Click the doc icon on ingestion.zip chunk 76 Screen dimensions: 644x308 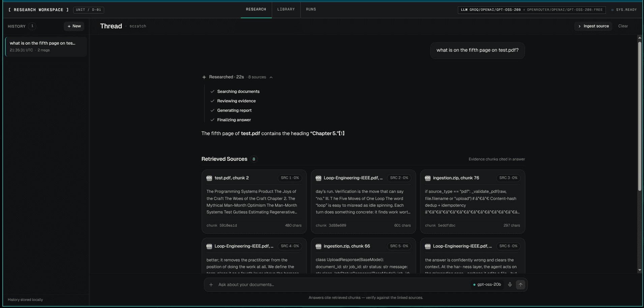(428, 178)
